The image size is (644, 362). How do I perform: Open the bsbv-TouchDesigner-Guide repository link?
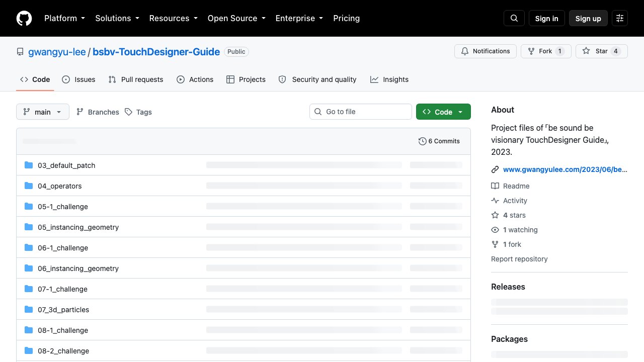[x=156, y=52]
